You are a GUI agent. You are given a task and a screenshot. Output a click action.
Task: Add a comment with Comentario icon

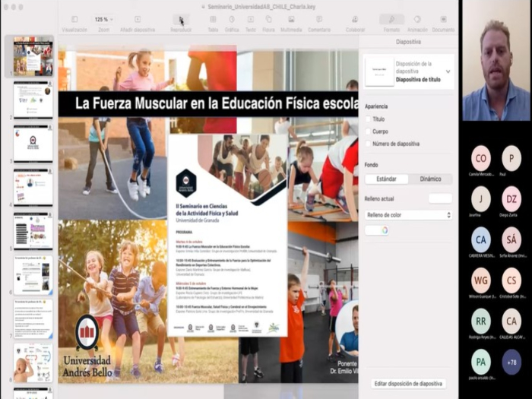click(x=319, y=19)
